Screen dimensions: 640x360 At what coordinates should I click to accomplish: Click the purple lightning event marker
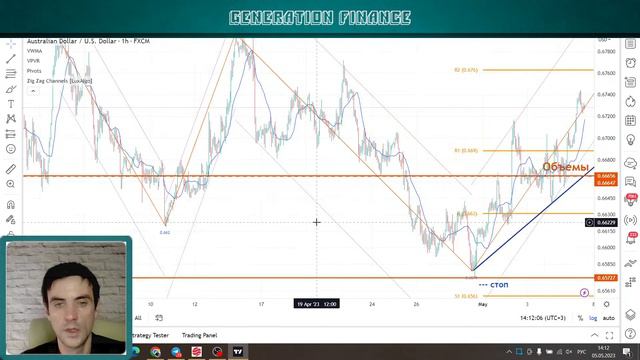coord(584,293)
